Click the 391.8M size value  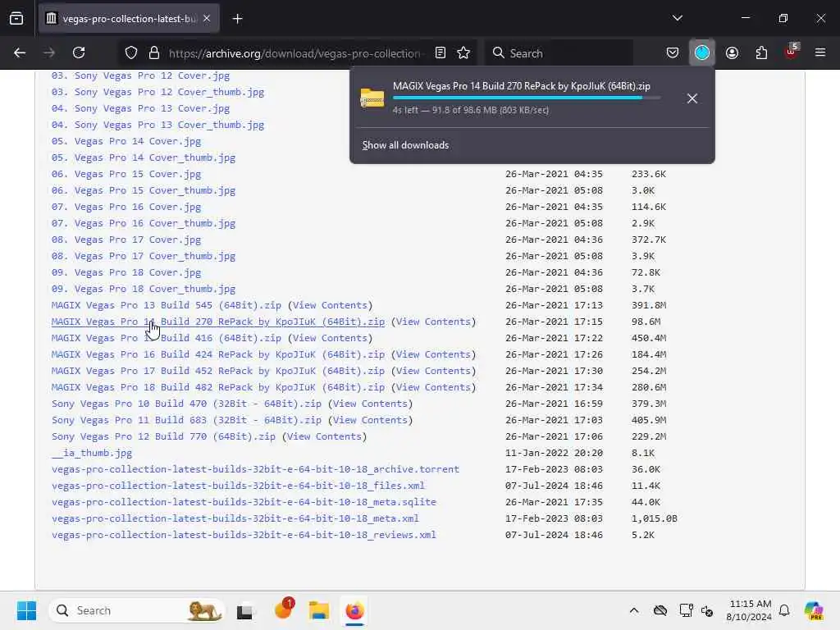click(649, 305)
